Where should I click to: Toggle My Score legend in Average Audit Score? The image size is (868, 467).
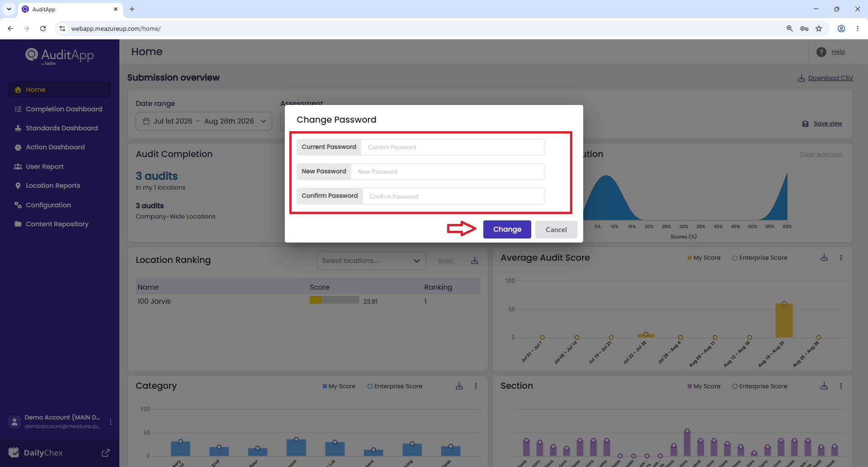point(704,258)
